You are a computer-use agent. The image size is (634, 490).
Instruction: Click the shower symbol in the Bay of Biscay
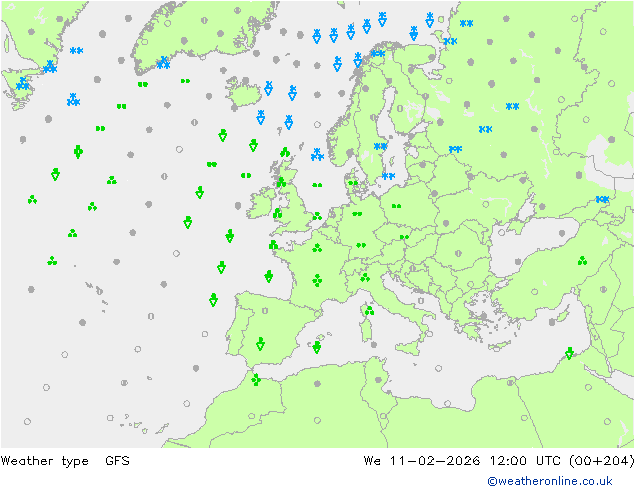[268, 276]
